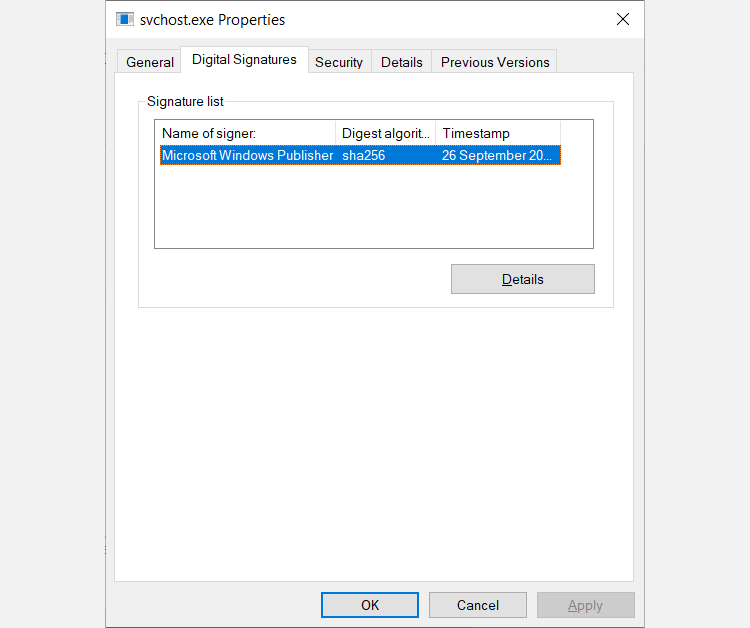Viewport: 750px width, 628px height.
Task: Sort signatures by the Timestamp column header
Action: [x=497, y=133]
